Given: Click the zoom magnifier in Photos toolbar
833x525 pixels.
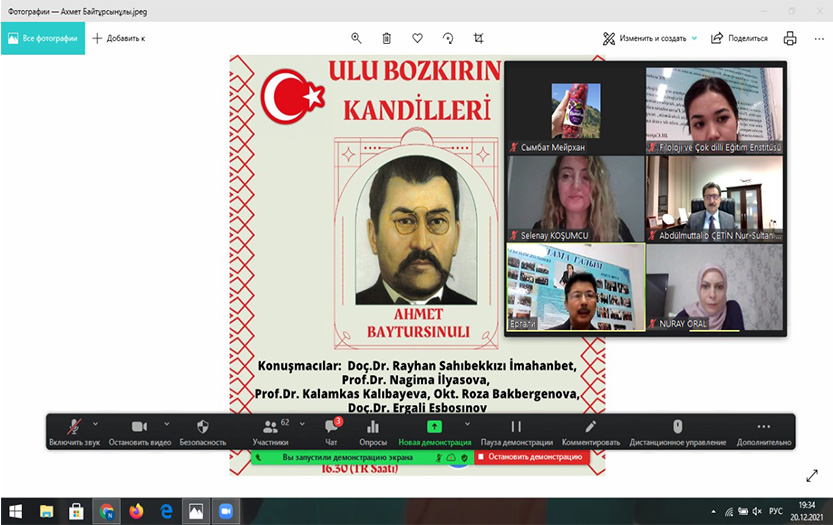Looking at the screenshot, I should [356, 38].
